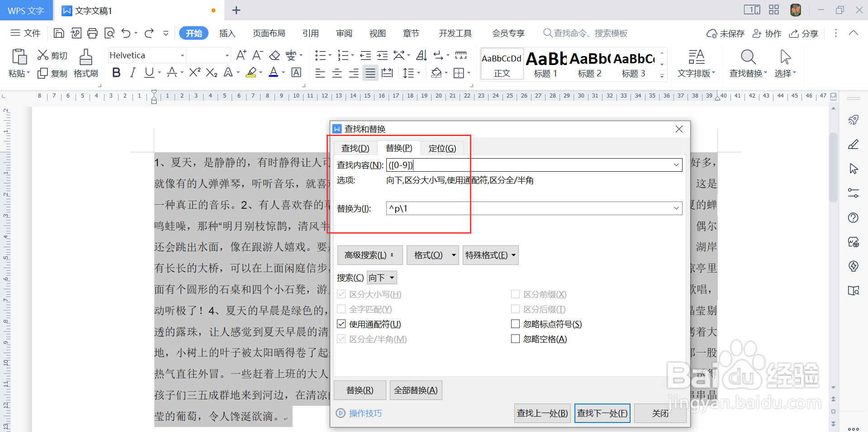Open the 文字排版 tool
Image resolution: width=868 pixels, height=432 pixels.
click(x=696, y=63)
